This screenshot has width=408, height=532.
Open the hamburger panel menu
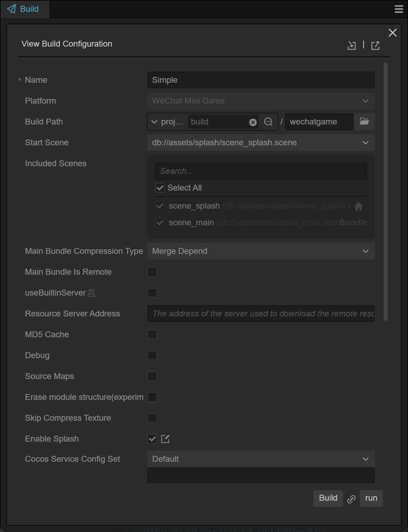tap(399, 9)
